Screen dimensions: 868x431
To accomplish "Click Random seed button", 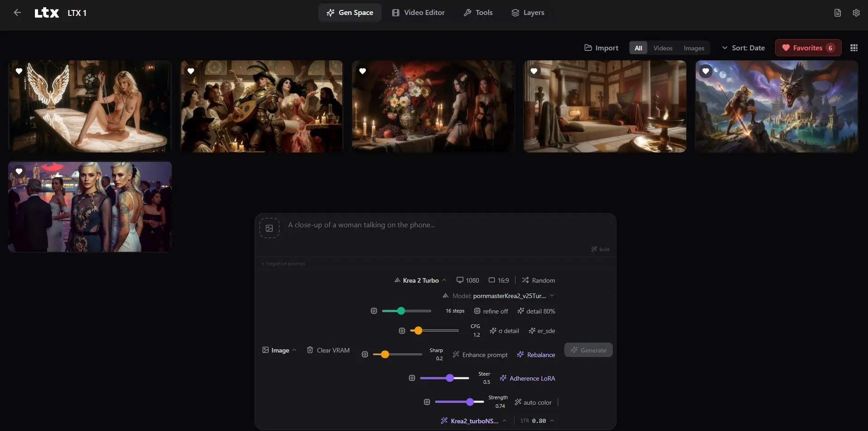I will [x=538, y=280].
